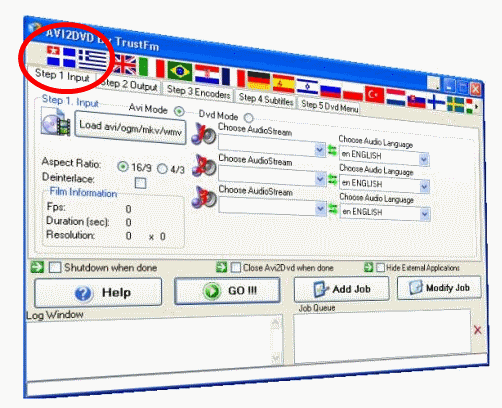Pick the Brazilian flag icon
The height and width of the screenshot is (408, 502).
coord(180,71)
